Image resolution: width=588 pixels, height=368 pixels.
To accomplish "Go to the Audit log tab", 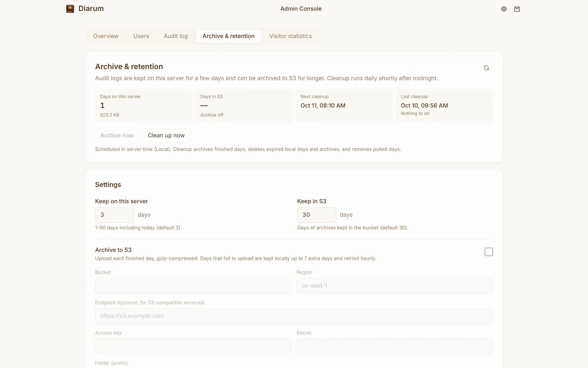I will [176, 36].
